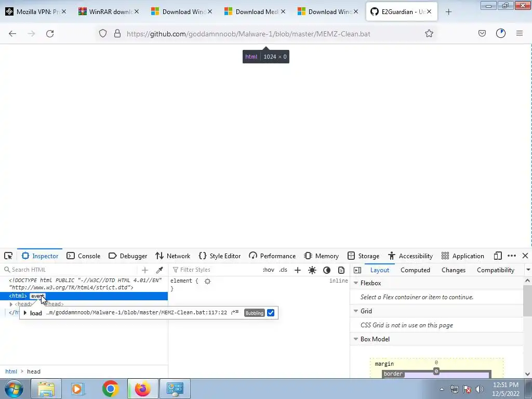The height and width of the screenshot is (399, 532).
Task: Uncheck the load event listener checkbox
Action: (270, 313)
